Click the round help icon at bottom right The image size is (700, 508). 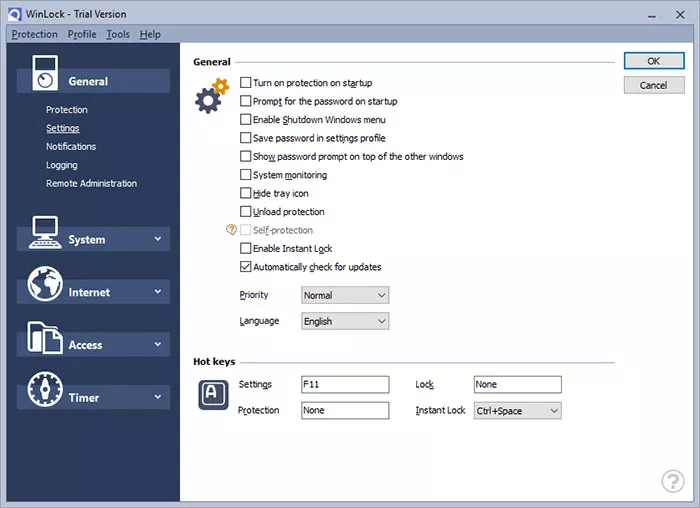point(673,481)
